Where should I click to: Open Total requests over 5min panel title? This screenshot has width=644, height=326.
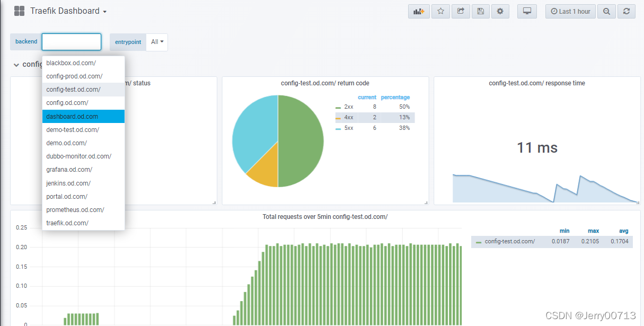tap(325, 217)
